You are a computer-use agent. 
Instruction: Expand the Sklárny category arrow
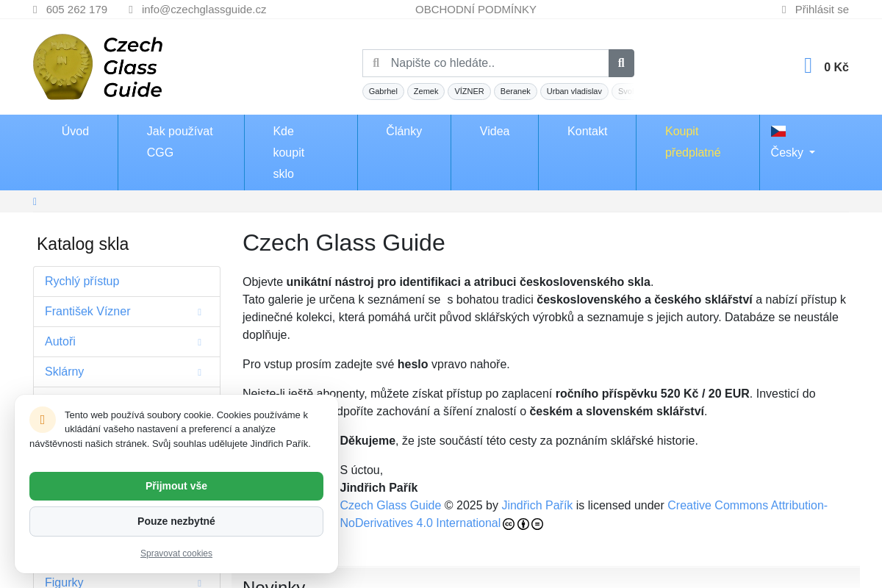pos(199,373)
